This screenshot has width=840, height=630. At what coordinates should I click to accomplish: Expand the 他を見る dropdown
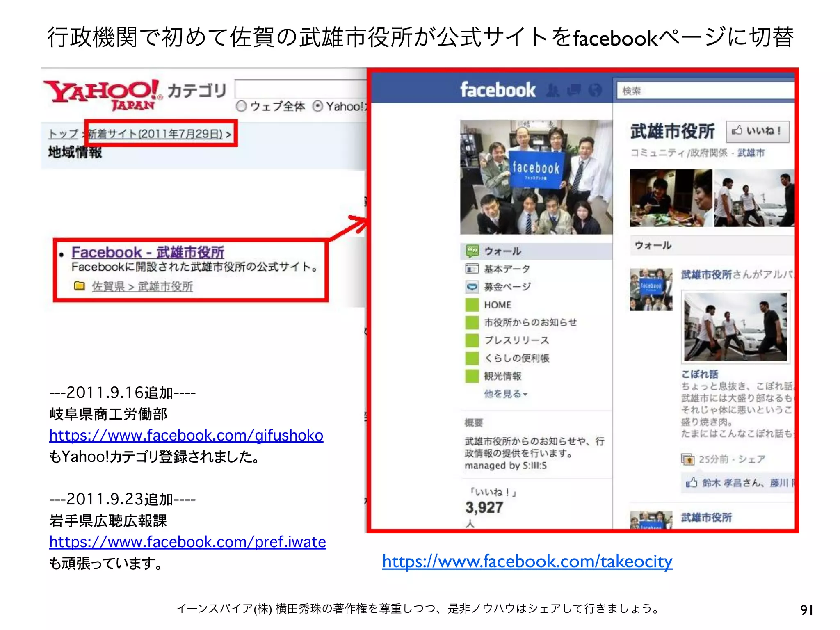[x=506, y=394]
